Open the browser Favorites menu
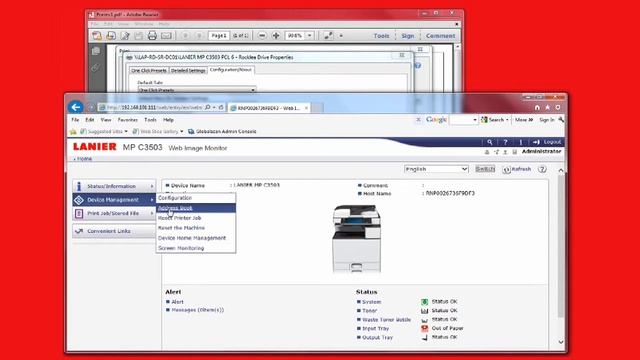Image resolution: width=640 pixels, height=360 pixels. tap(128, 120)
